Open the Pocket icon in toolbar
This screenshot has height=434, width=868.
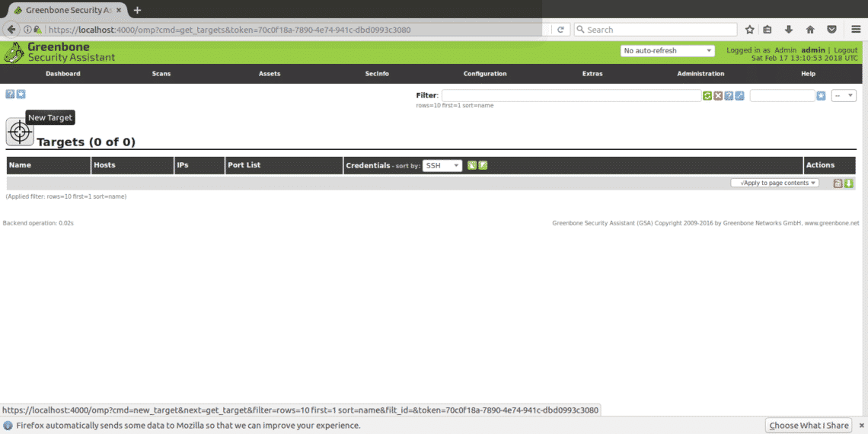tap(831, 30)
